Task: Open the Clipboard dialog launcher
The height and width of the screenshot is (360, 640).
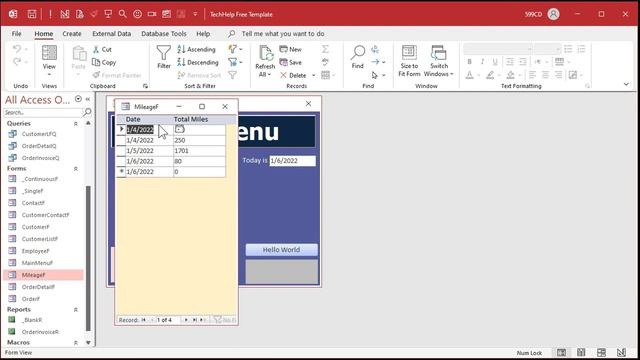Action: coord(145,86)
